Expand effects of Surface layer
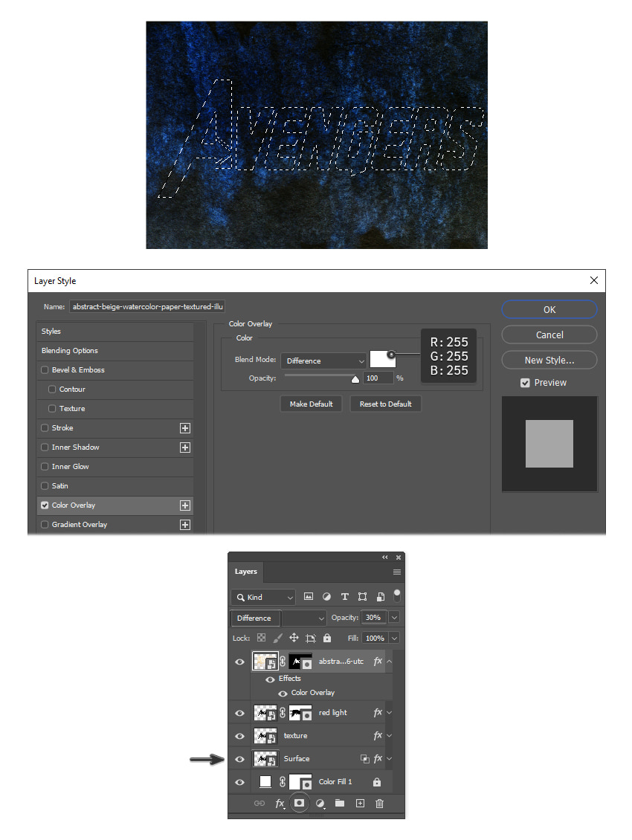This screenshot has height=840, width=632. pos(389,758)
